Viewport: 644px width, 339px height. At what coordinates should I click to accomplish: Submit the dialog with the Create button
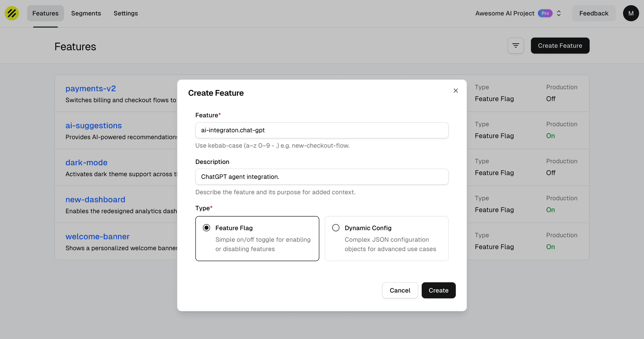point(438,290)
